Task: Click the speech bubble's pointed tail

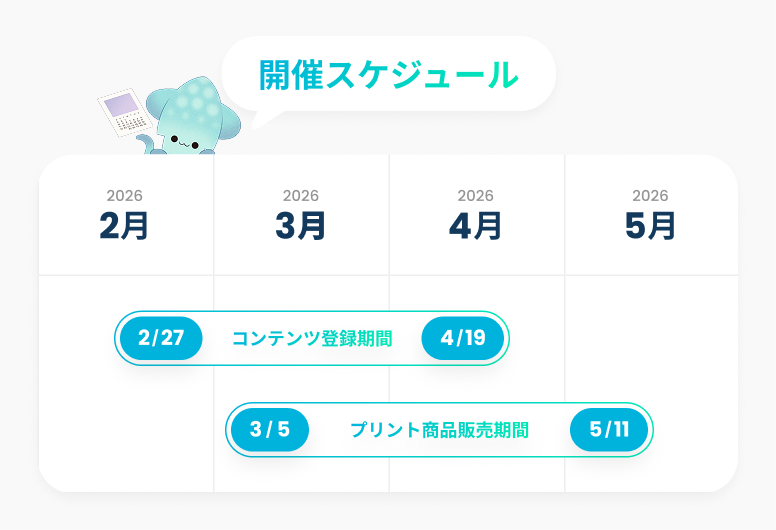Action: click(x=262, y=118)
